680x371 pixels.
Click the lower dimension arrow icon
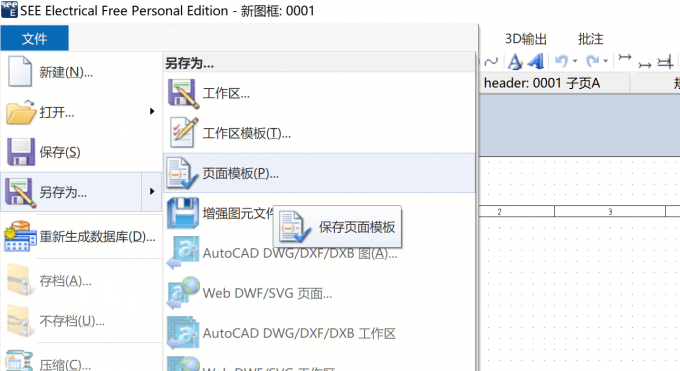[644, 66]
